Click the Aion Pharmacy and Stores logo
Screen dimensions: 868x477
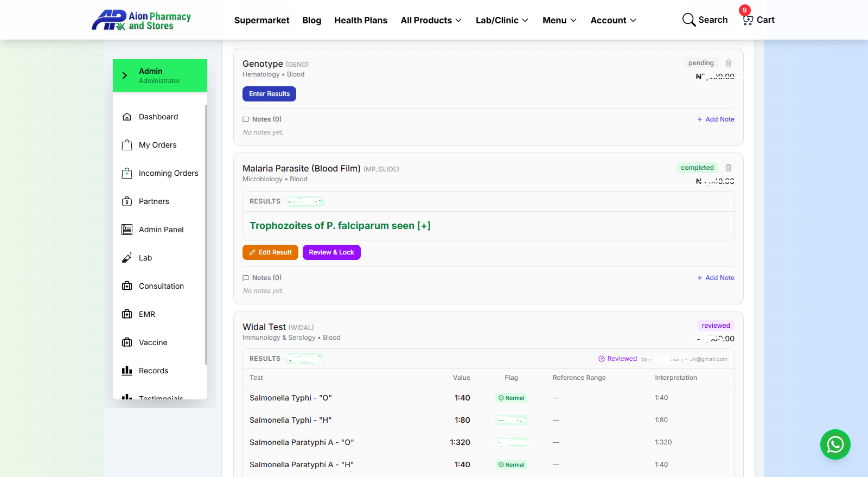coord(142,20)
